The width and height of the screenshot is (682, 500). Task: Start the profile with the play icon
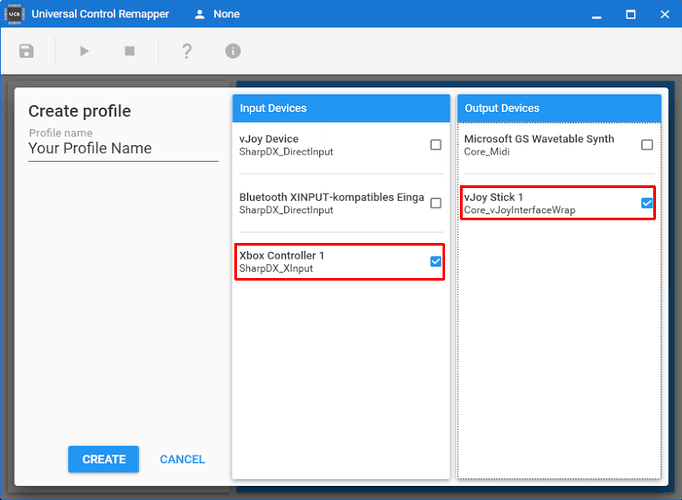[x=84, y=51]
